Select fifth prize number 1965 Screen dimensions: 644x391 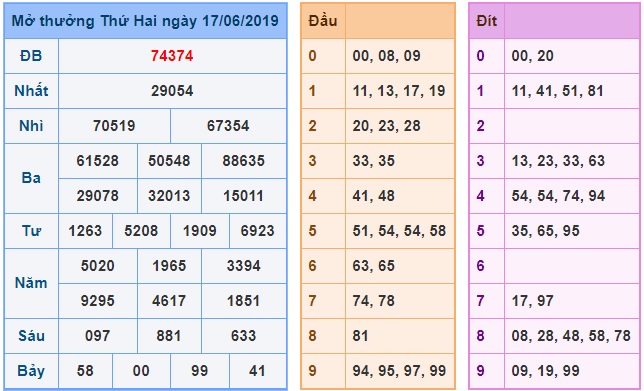169,266
